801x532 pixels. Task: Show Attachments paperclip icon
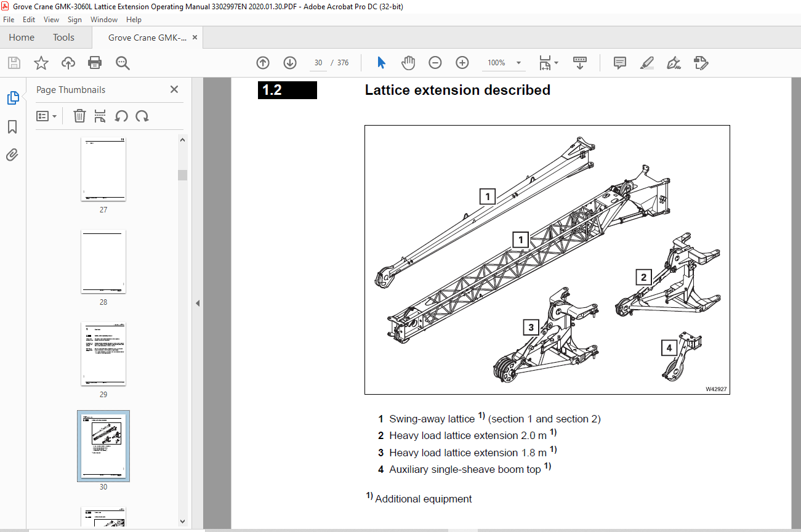(12, 155)
